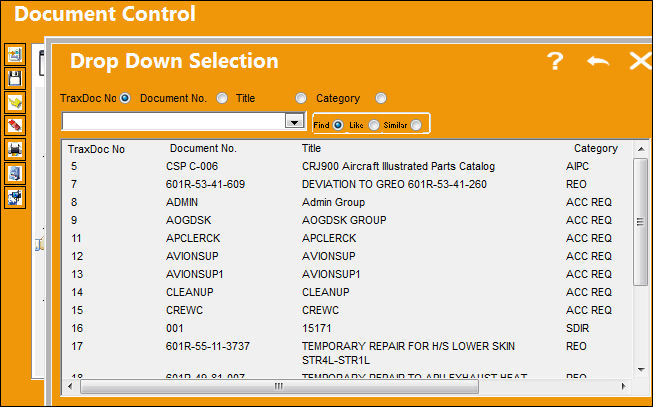Click the back arrow icon in dialog header

point(598,62)
